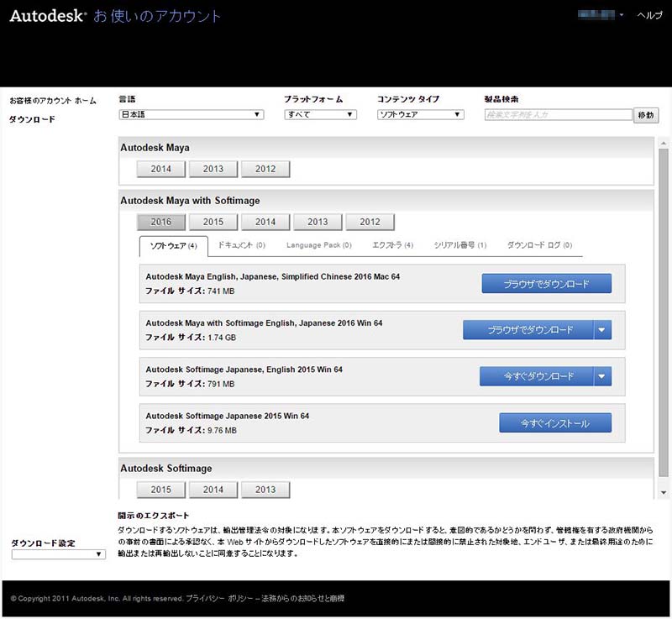Viewport: 672px width, 619px height.
Task: Select version 2013 under Maya with Softimage
Action: [x=318, y=222]
